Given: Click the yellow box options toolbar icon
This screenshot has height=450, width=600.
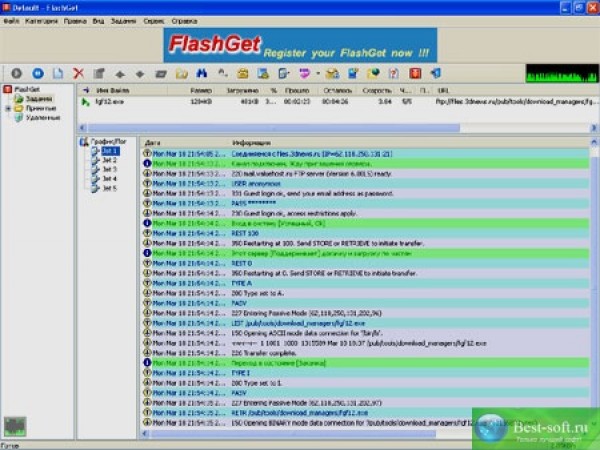Looking at the screenshot, I should [x=332, y=73].
